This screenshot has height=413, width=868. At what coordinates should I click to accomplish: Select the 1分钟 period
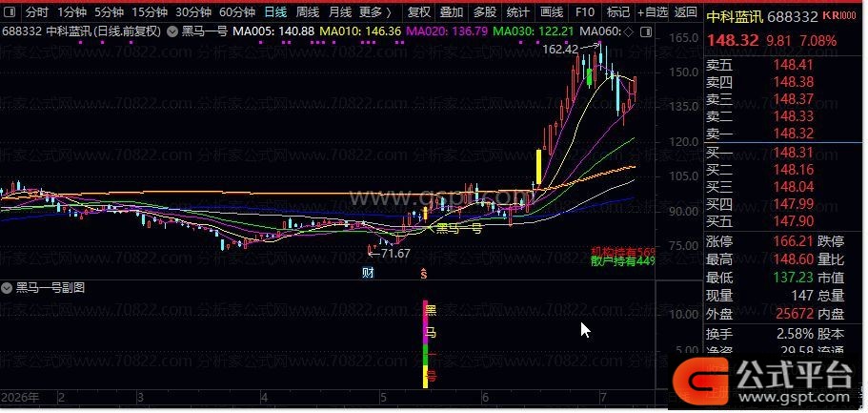71,12
